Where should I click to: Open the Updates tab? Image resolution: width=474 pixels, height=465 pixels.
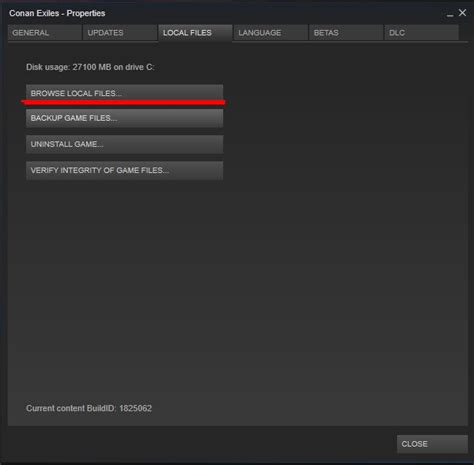pyautogui.click(x=120, y=33)
